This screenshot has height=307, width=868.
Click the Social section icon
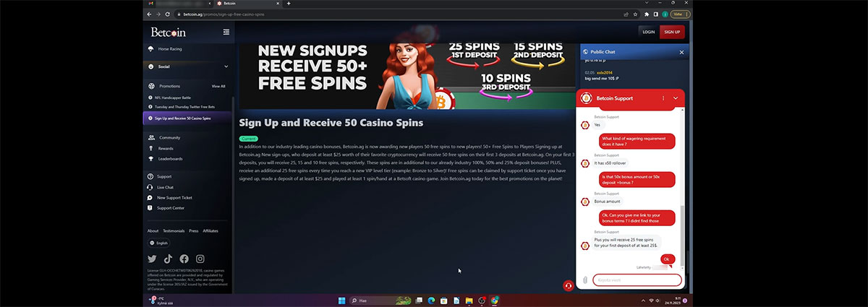pyautogui.click(x=151, y=66)
